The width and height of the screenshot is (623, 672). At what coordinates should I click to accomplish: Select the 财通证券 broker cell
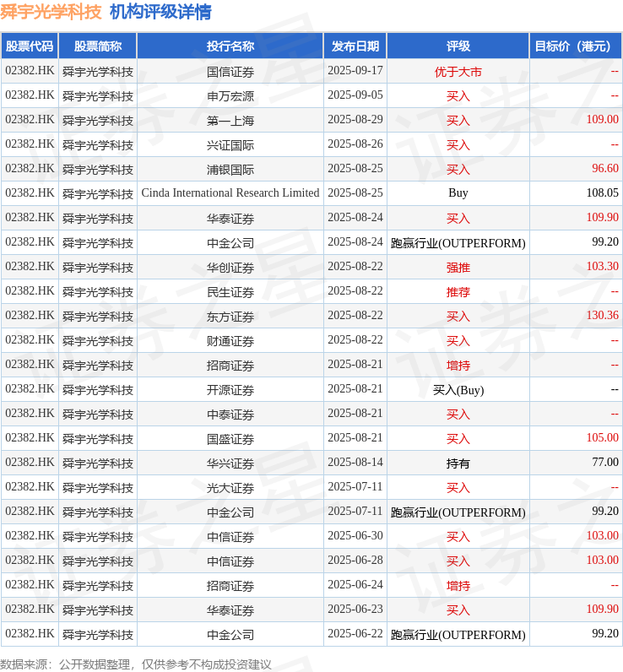230,340
